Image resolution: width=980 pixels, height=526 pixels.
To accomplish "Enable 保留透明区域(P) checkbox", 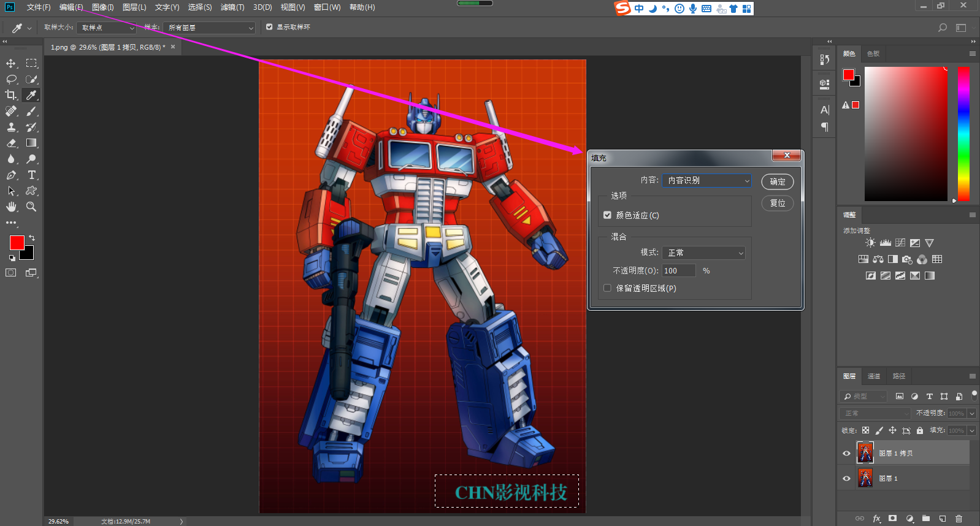I will [607, 288].
